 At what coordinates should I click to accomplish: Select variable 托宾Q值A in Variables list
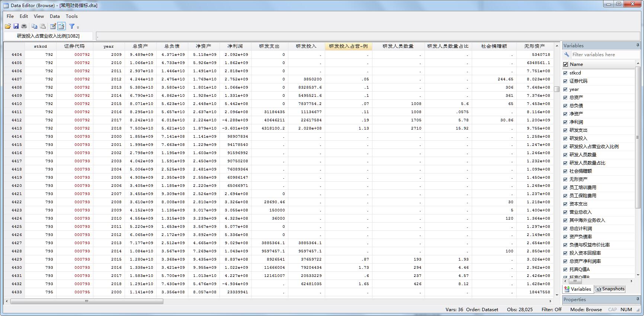point(579,269)
